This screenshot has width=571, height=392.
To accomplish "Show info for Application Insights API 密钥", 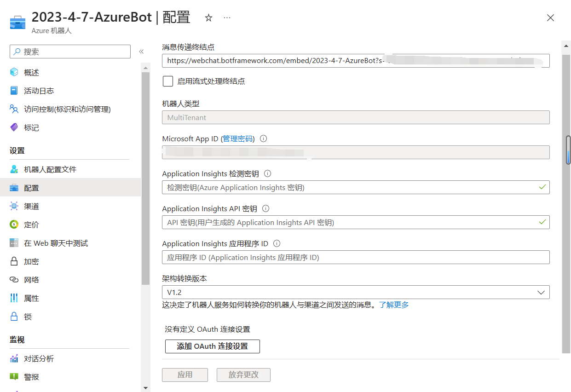I will (x=265, y=208).
